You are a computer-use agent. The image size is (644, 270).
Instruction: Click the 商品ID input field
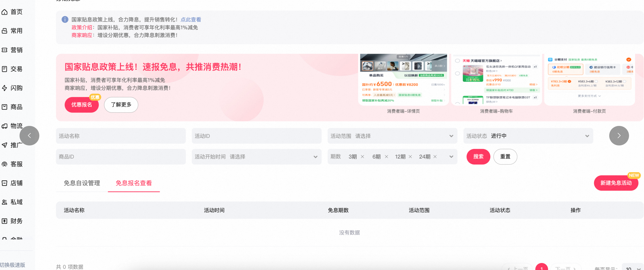pyautogui.click(x=121, y=157)
